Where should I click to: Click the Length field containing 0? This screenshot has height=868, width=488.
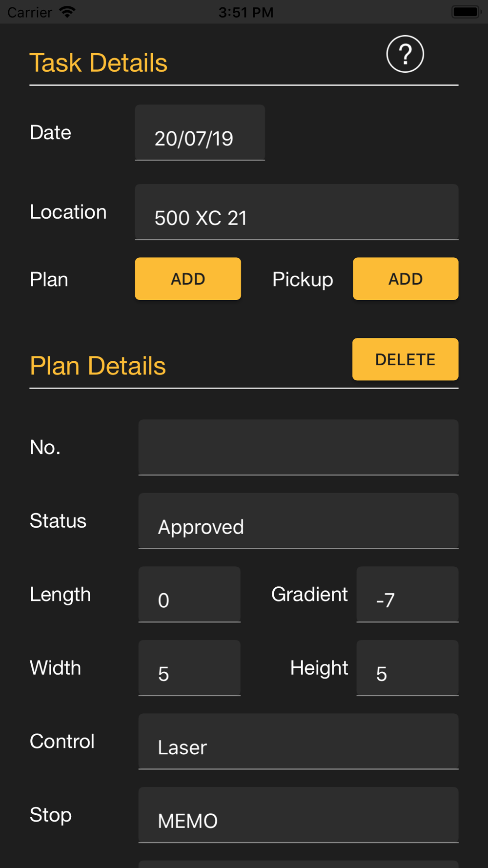point(189,595)
